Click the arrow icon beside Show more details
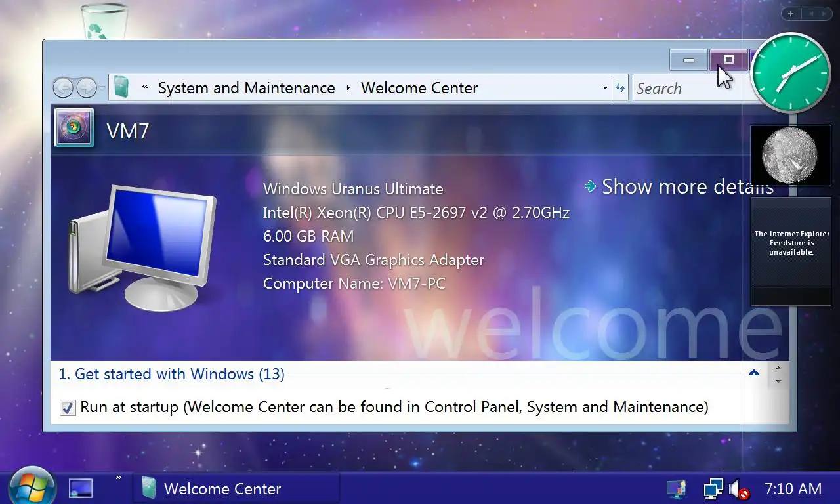The height and width of the screenshot is (504, 840). (x=591, y=186)
